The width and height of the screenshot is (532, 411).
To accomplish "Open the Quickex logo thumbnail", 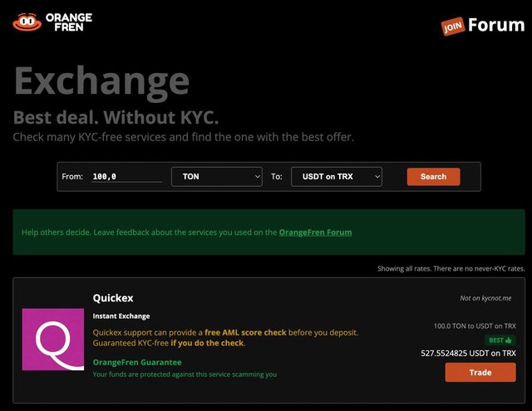I will (x=53, y=339).
